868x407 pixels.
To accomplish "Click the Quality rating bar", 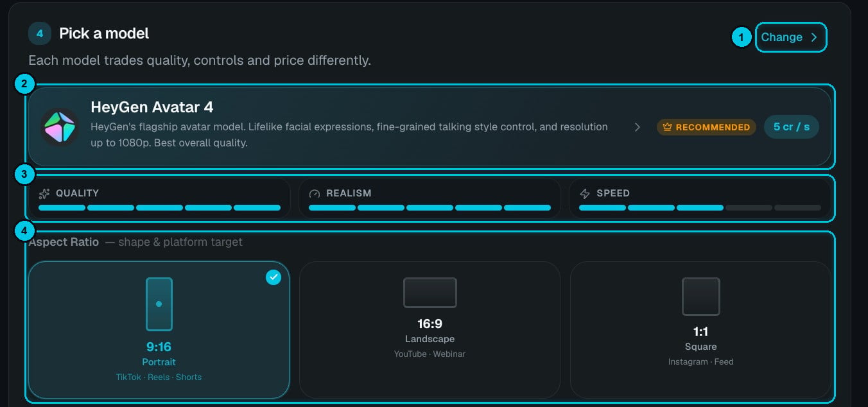I will (159, 208).
